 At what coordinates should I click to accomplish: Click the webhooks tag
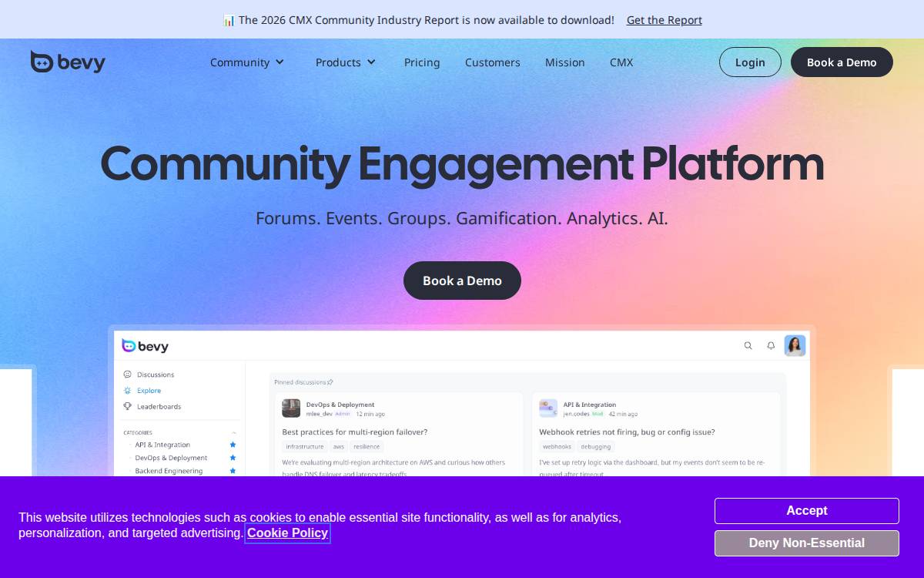[557, 447]
